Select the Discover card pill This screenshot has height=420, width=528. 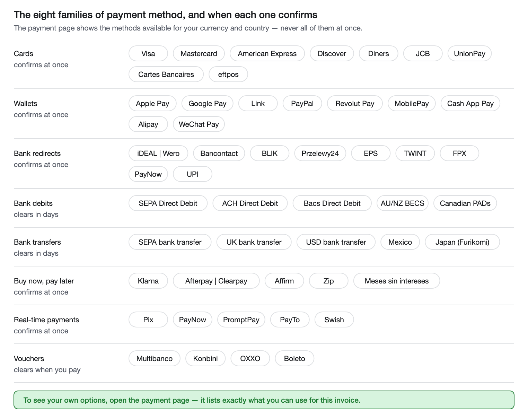(x=332, y=53)
